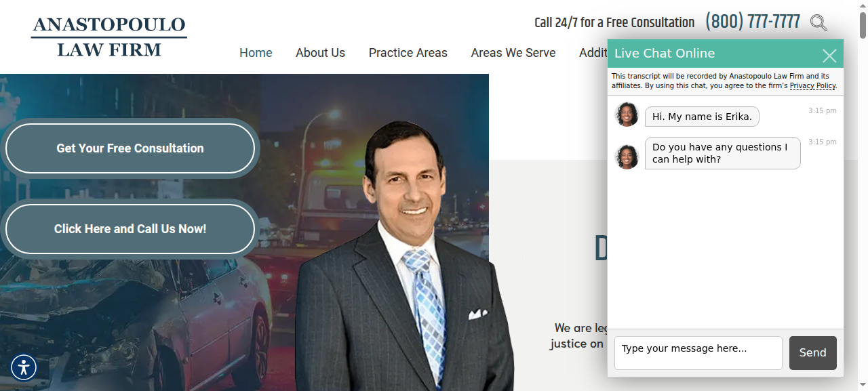Focus the chat message input field

(x=698, y=353)
